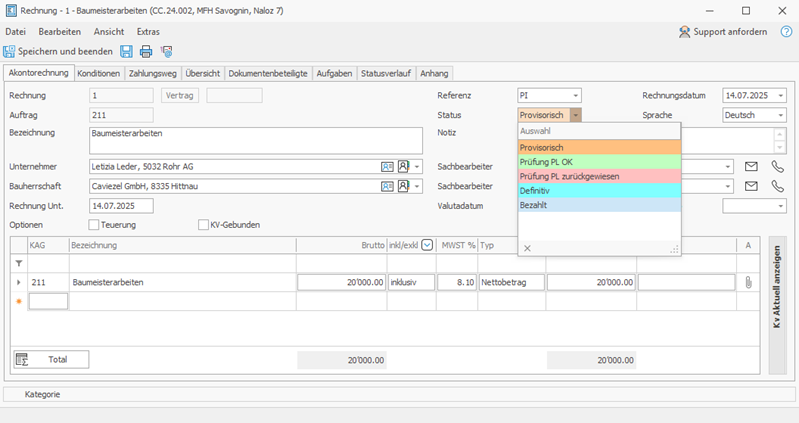Enable the Teuerung checkbox
799x423 pixels.
[x=94, y=225]
